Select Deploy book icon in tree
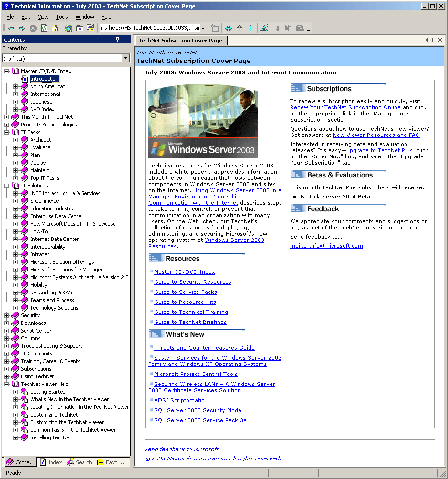Screen dimensions: 448x479 [24, 163]
